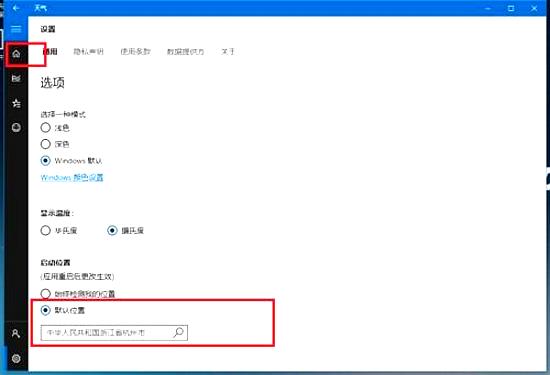The image size is (550, 375).
Task: Click the default location search input field
Action: pos(114,333)
